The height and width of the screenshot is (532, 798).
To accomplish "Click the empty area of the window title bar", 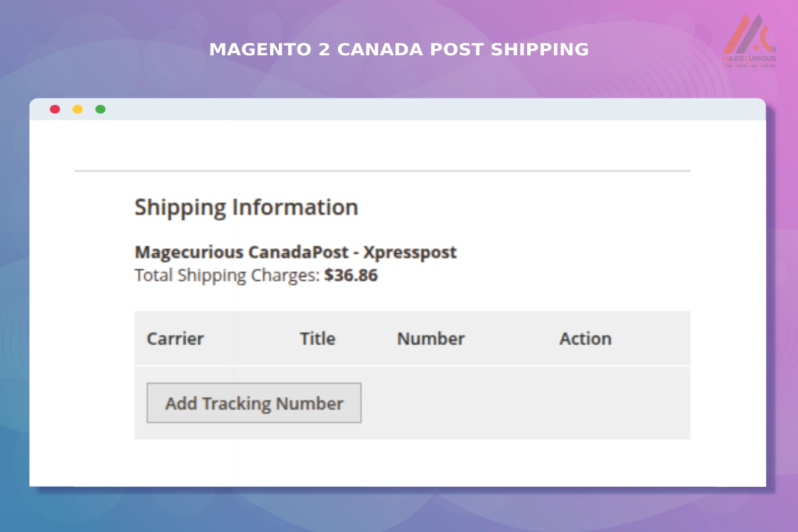I will (426, 109).
